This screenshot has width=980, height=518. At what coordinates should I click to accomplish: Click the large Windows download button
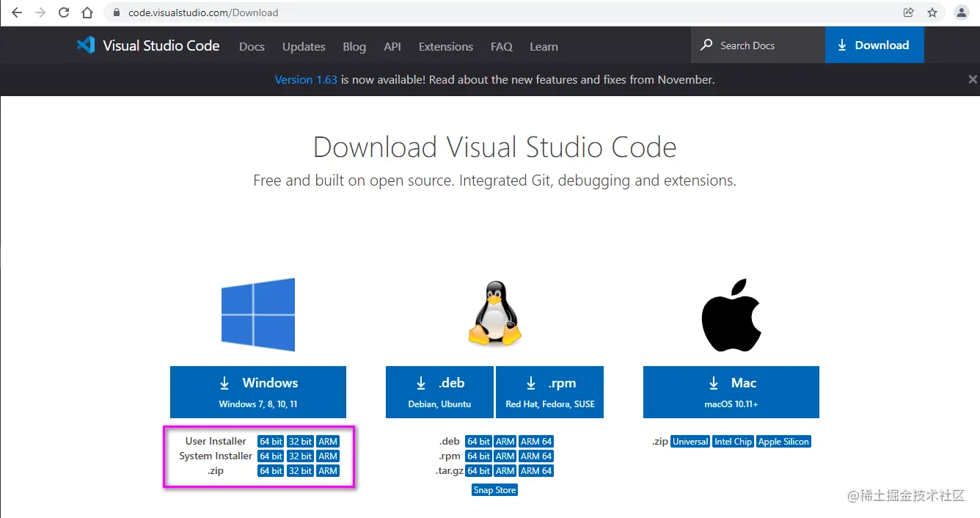click(258, 393)
